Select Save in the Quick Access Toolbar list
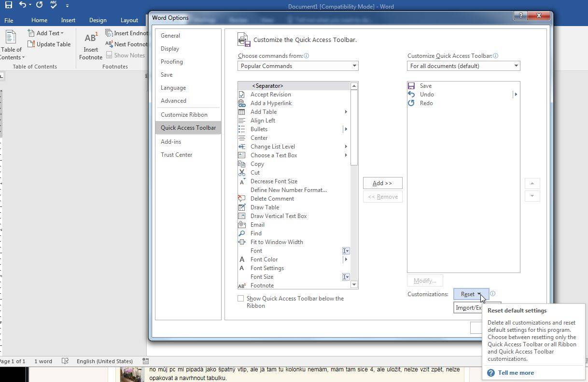 (x=463, y=86)
